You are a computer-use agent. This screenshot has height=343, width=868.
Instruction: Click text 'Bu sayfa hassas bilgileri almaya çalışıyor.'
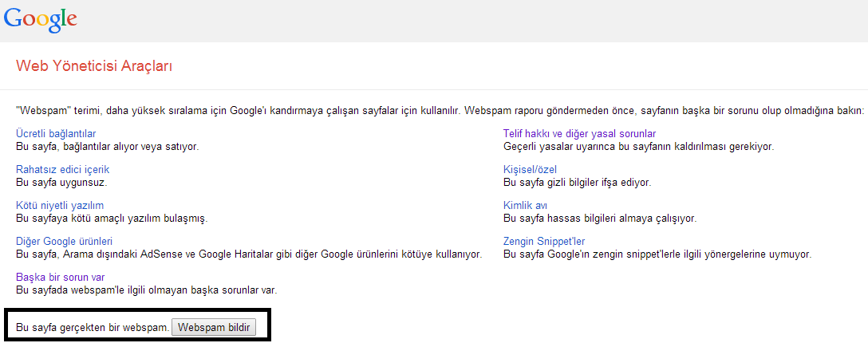pos(600,218)
